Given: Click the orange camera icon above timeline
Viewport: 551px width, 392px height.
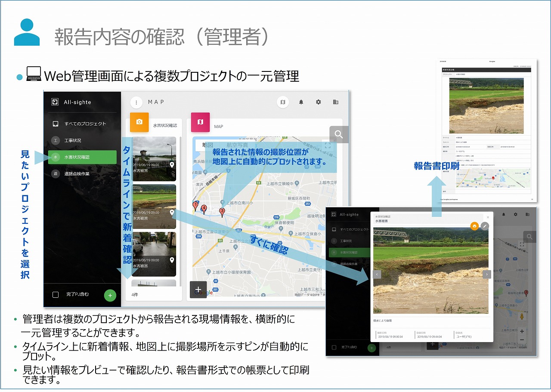Looking at the screenshot, I should coord(139,122).
